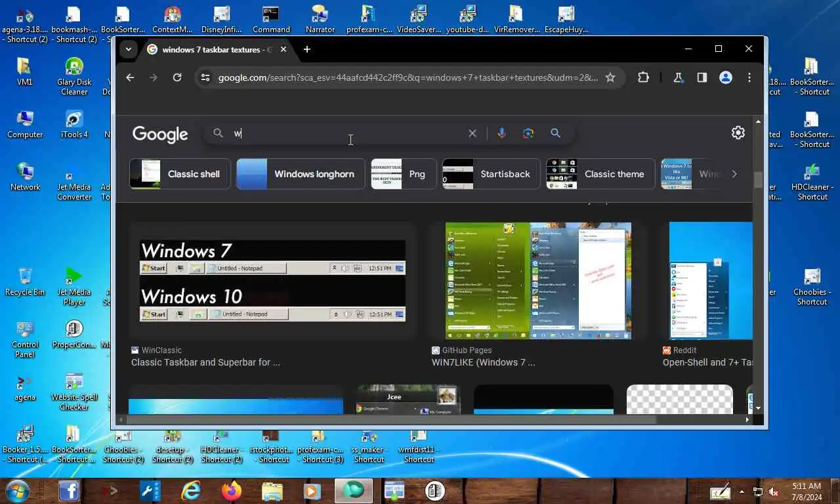
Task: Select the Recycle Bin desktop icon
Action: 25,282
